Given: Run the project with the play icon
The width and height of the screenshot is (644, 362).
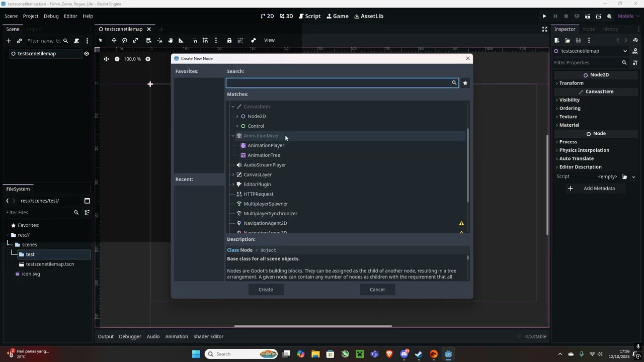Looking at the screenshot, I should tap(544, 16).
